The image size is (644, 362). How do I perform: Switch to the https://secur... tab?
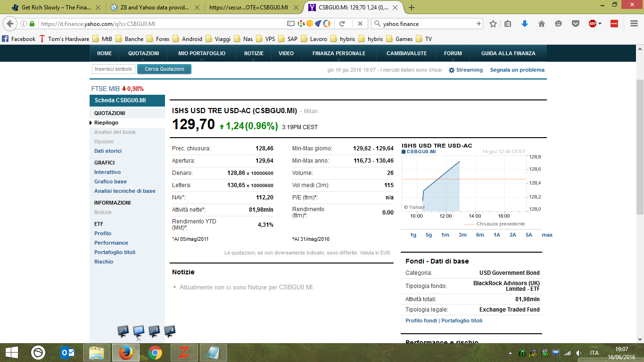[x=254, y=8]
